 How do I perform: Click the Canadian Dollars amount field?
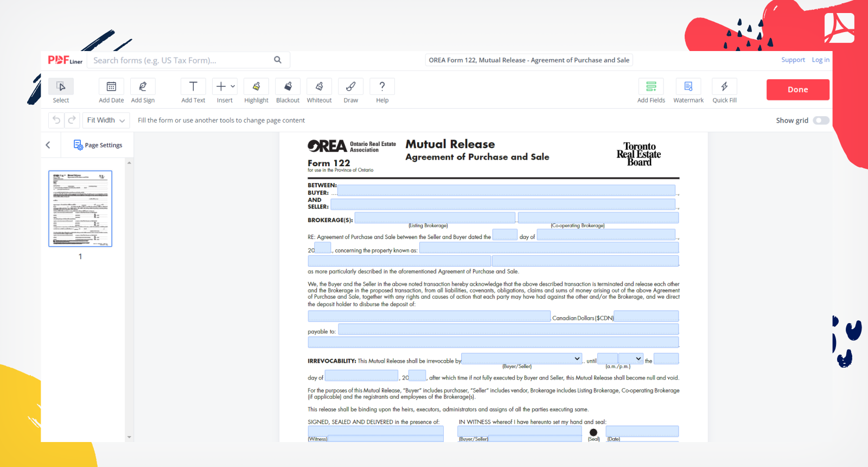click(x=646, y=316)
